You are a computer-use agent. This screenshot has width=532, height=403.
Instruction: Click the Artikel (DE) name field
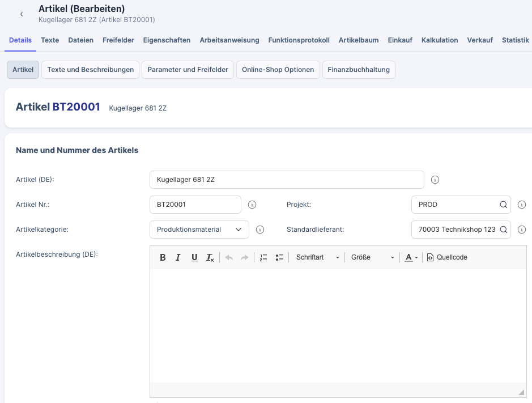tap(287, 180)
